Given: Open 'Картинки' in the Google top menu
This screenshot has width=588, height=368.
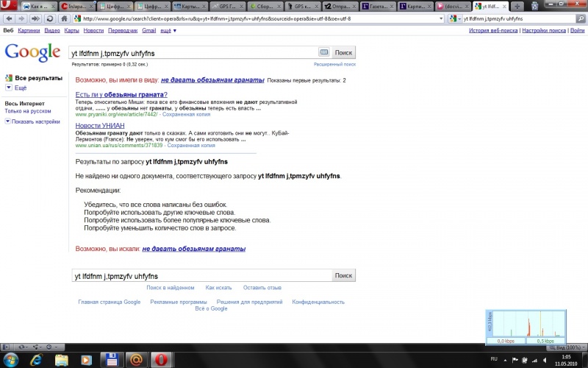Looking at the screenshot, I should click(29, 31).
